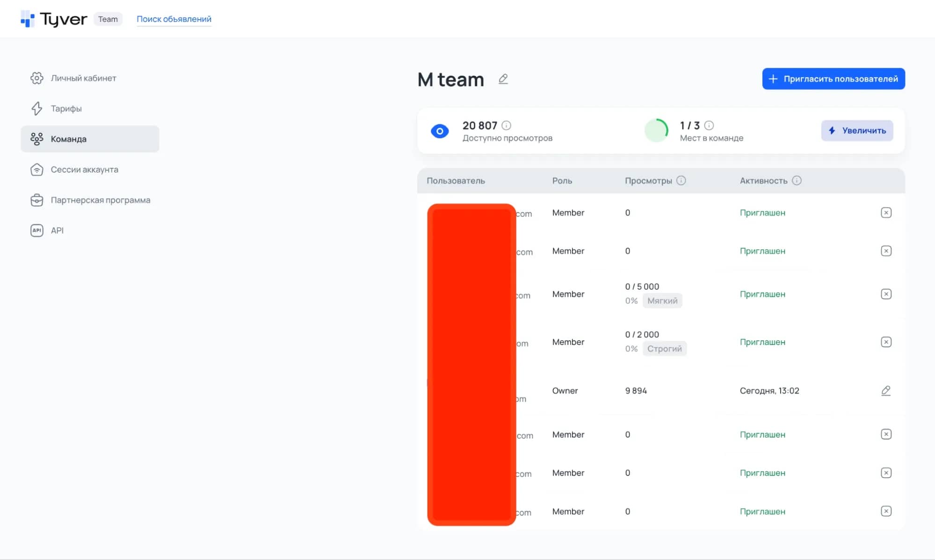The height and width of the screenshot is (560, 935).
Task: Click Сегодня, 13:02 activity text
Action: point(769,391)
